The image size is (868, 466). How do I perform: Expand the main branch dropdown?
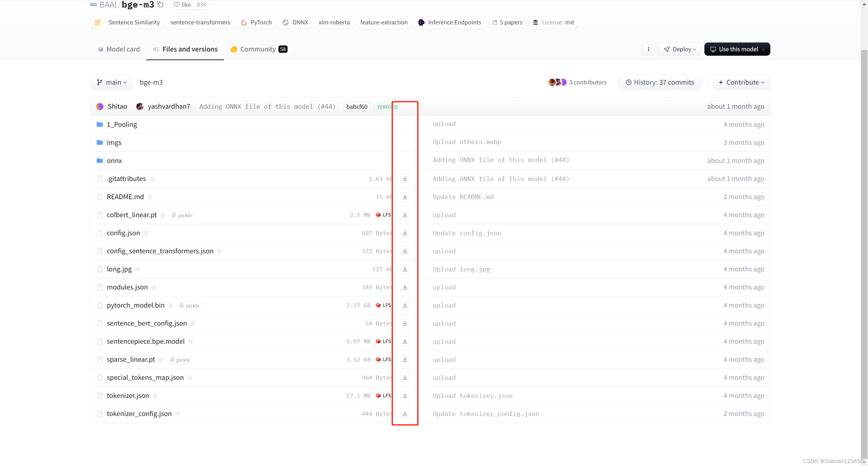112,82
